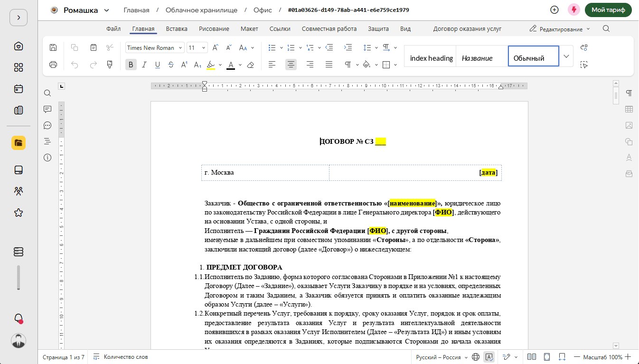Increase font size with the A-up icon

(215, 47)
